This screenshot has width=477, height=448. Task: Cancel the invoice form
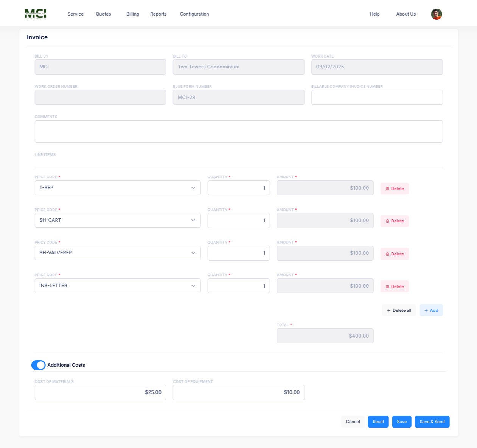353,422
